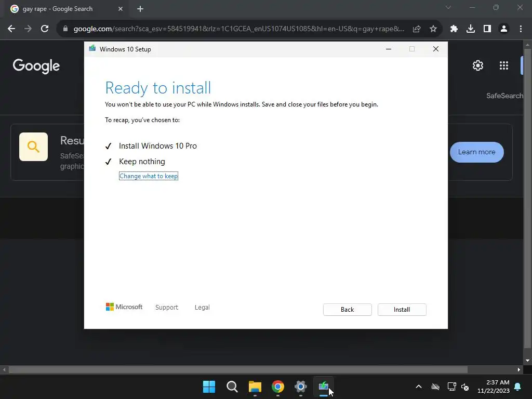This screenshot has height=399, width=532.
Task: Click the Microsoft logo in the Setup window
Action: (x=124, y=307)
